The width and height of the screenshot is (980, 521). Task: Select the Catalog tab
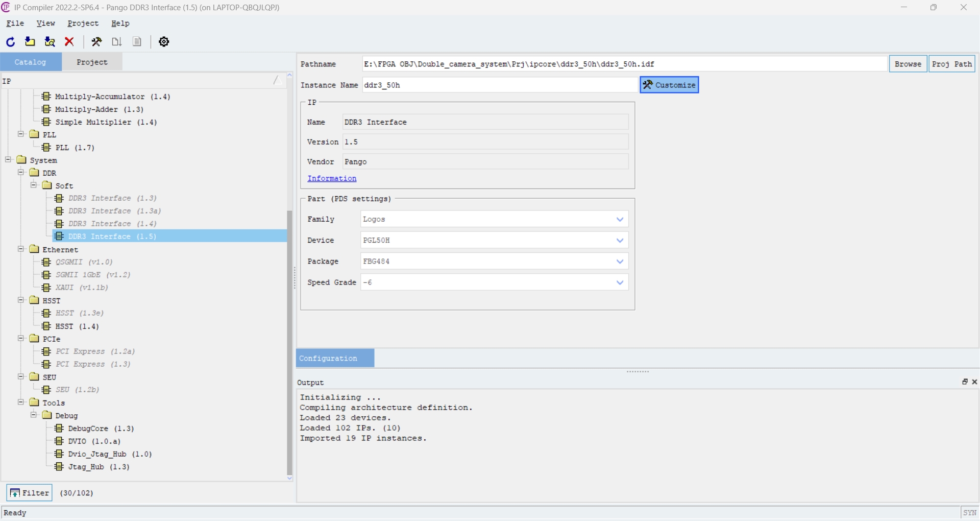pyautogui.click(x=31, y=62)
